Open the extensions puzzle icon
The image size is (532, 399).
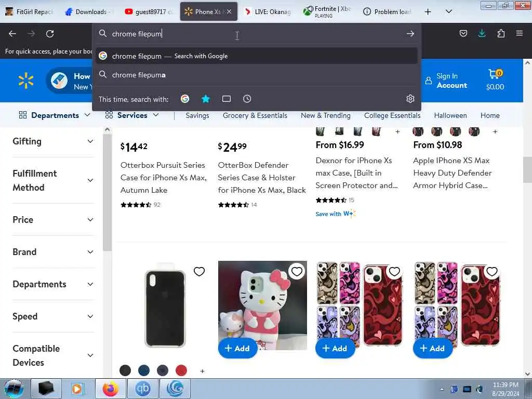pyautogui.click(x=501, y=33)
